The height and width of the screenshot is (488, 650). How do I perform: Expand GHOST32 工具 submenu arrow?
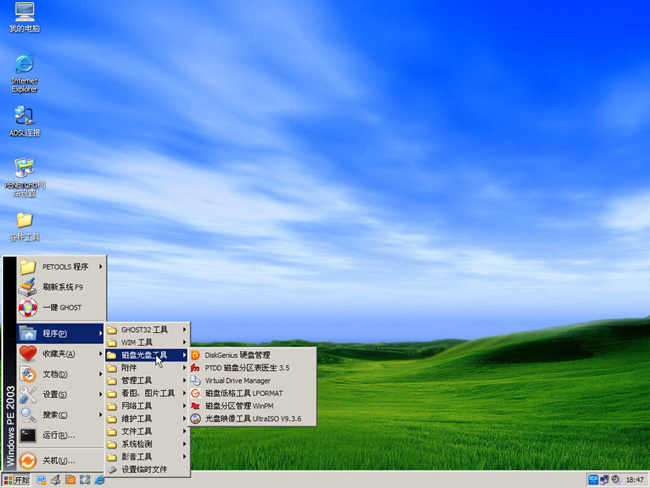(x=184, y=330)
